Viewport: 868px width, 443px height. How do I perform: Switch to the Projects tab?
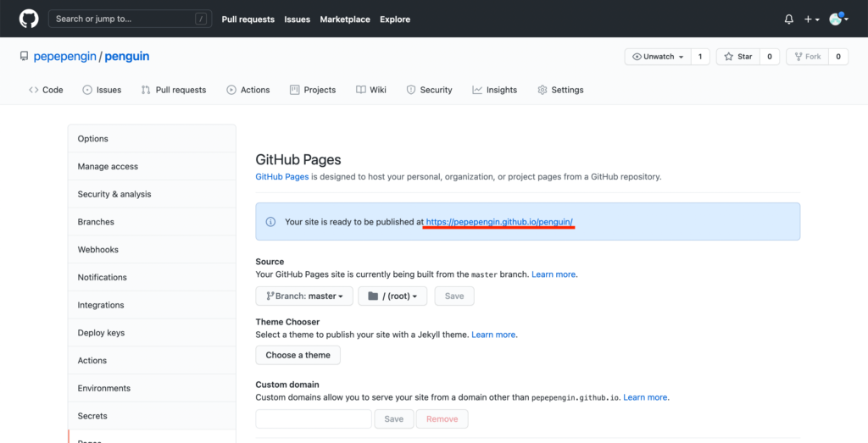(313, 90)
